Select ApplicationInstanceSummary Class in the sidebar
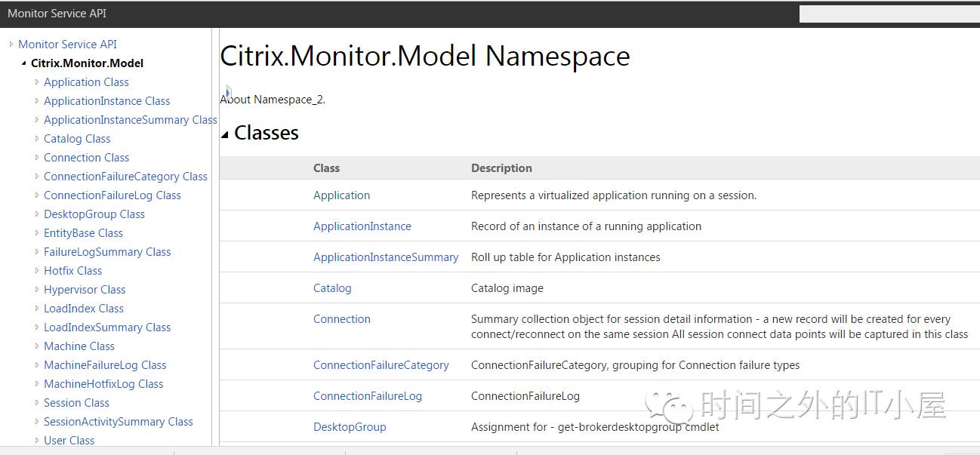980x455 pixels. coord(130,120)
